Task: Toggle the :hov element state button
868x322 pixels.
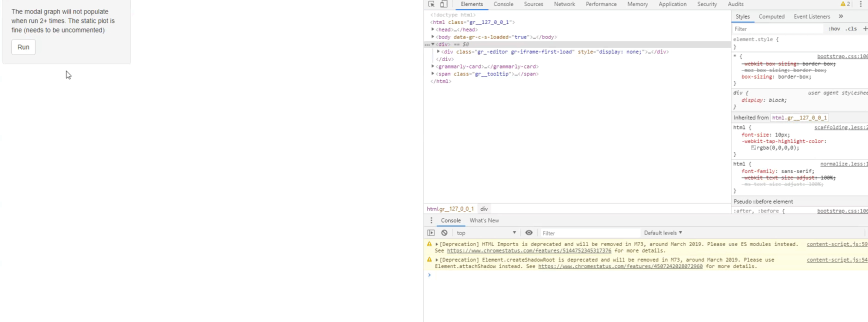Action: point(834,29)
